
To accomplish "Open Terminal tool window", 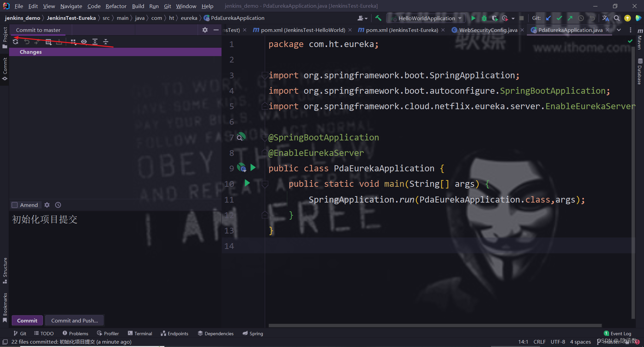I will coord(140,334).
